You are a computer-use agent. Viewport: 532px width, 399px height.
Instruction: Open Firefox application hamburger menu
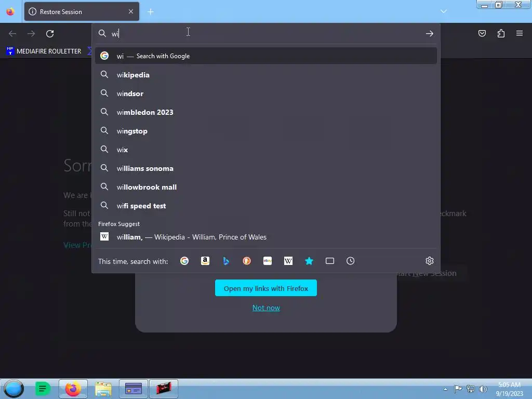click(x=520, y=33)
